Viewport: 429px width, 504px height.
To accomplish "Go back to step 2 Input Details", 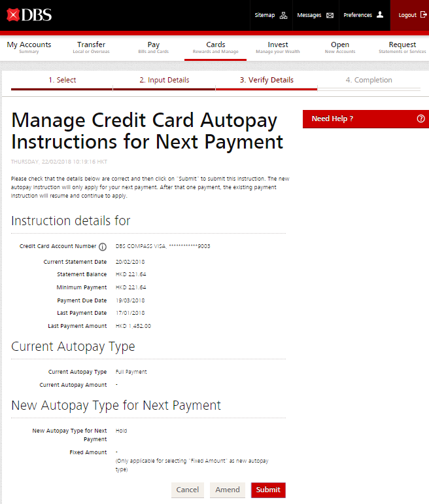I will [x=164, y=80].
